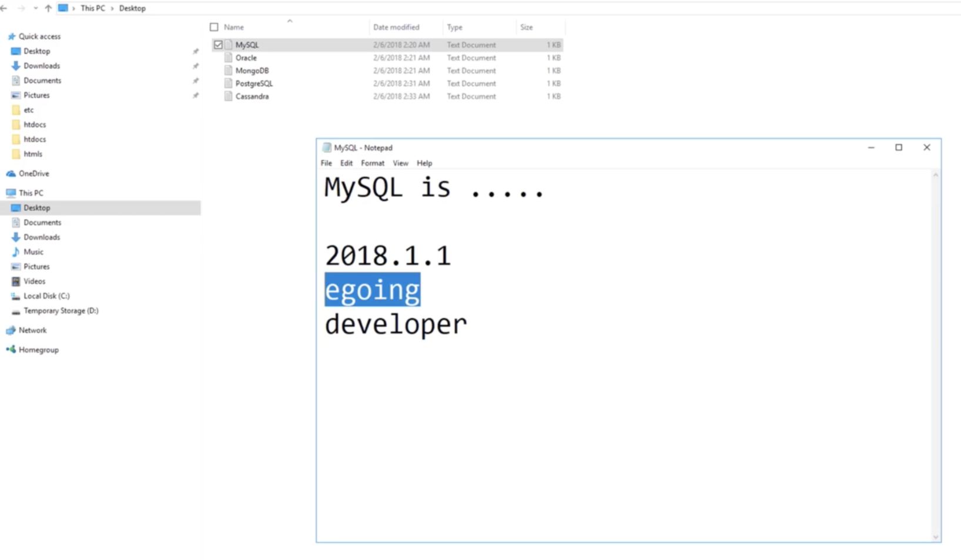Click the This PC computer icon in sidebar

click(x=11, y=193)
